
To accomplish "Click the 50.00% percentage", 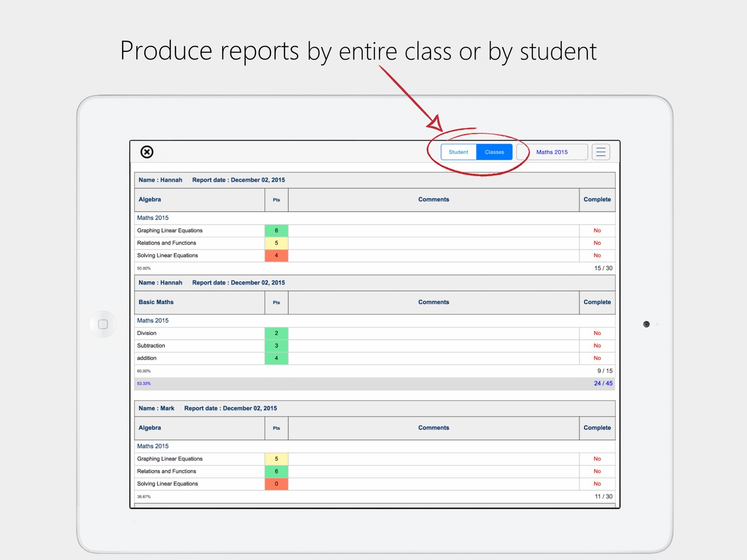I will coord(144,269).
